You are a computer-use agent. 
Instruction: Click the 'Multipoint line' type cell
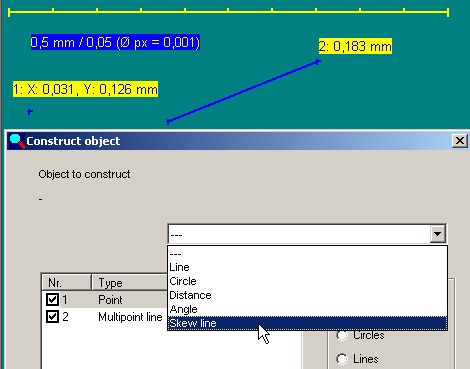click(130, 317)
